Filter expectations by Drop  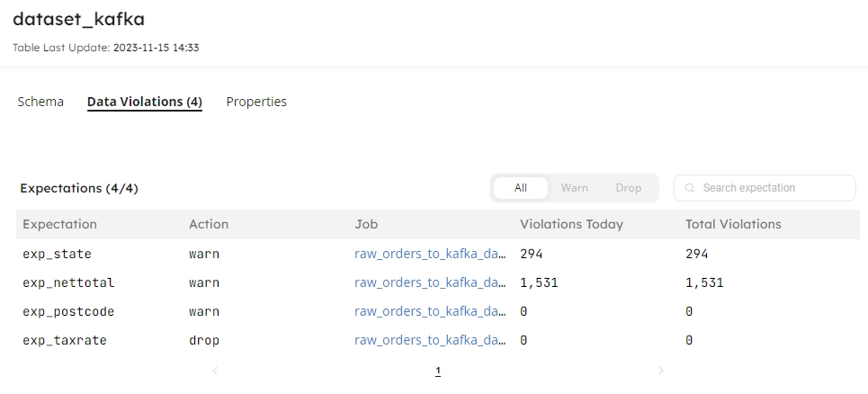(629, 188)
